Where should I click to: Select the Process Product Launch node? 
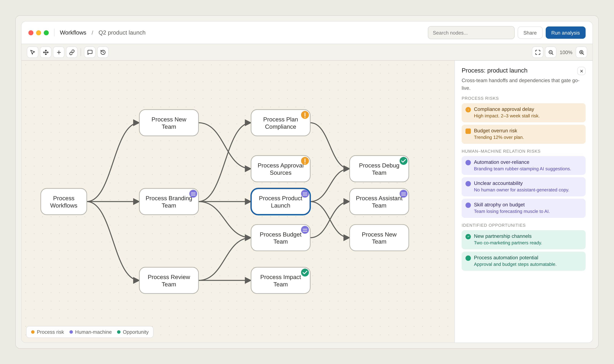pos(281,202)
